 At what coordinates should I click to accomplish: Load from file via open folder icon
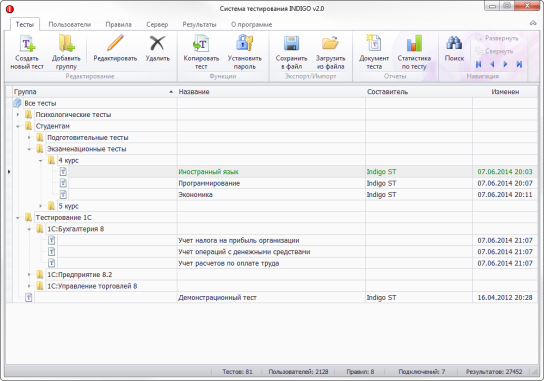(x=330, y=43)
